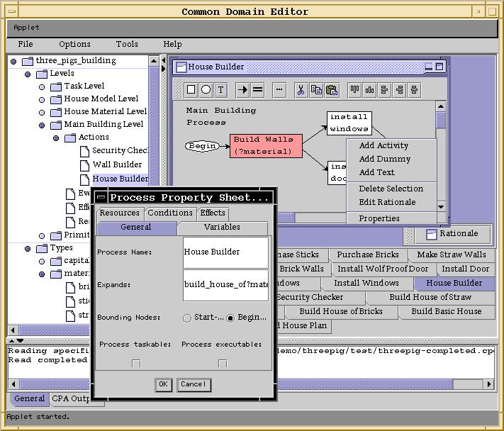Switch to the Variables tab
Viewport: 504px width, 431px height.
point(222,228)
